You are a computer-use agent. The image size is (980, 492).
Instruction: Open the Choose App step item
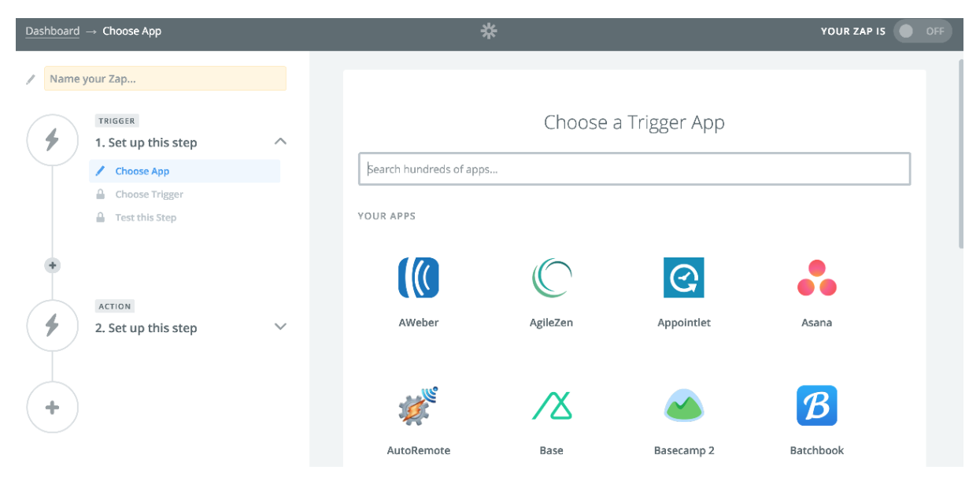(x=184, y=171)
